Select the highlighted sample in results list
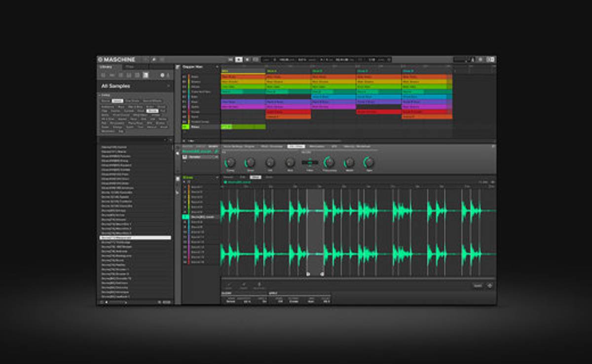 point(136,238)
